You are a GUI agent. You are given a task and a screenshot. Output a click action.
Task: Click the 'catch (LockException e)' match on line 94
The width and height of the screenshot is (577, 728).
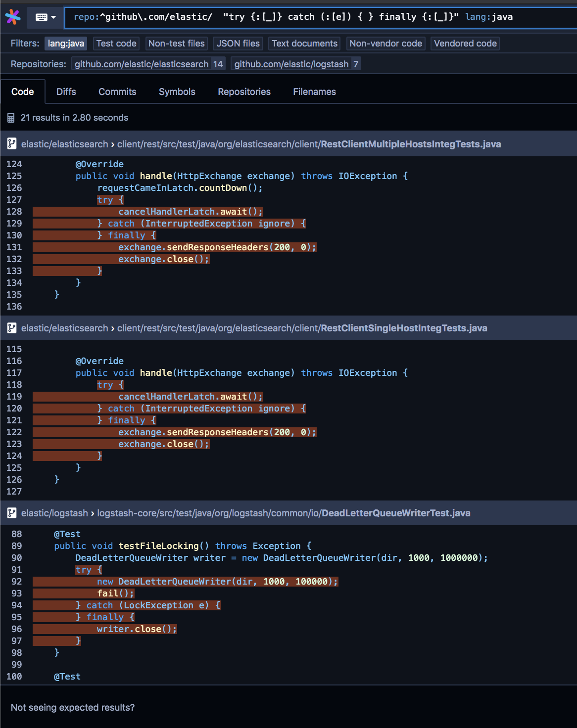pos(148,605)
